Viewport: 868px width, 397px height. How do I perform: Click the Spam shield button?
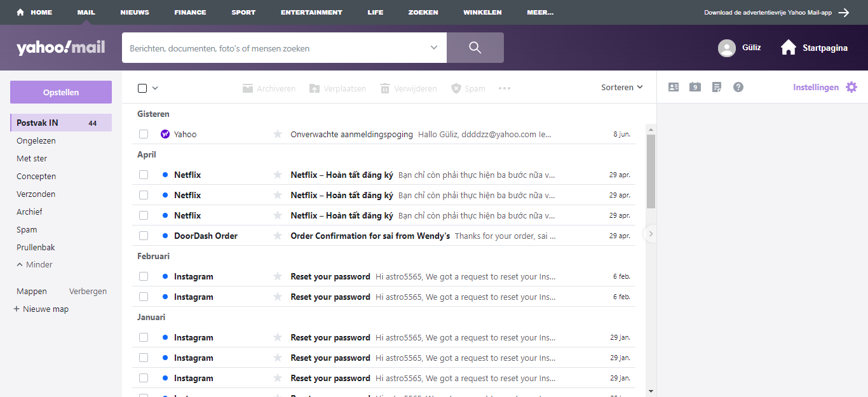pyautogui.click(x=468, y=88)
